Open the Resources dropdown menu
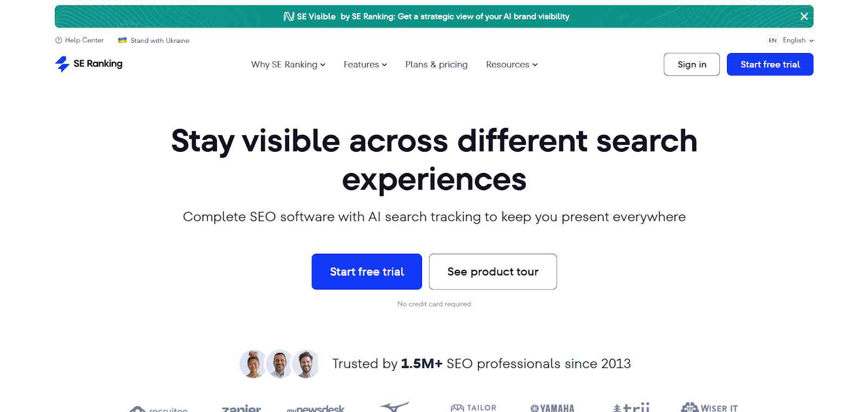Viewport: 868px width, 412px height. (512, 65)
